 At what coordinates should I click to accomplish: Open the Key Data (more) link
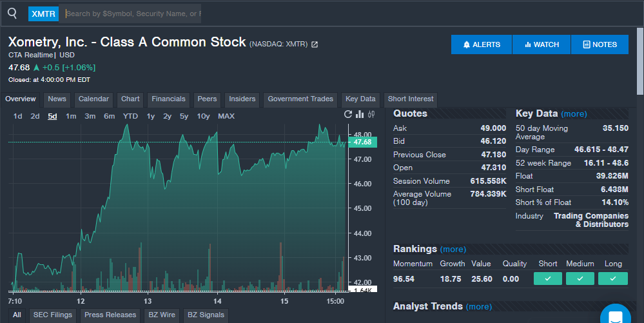tap(574, 114)
